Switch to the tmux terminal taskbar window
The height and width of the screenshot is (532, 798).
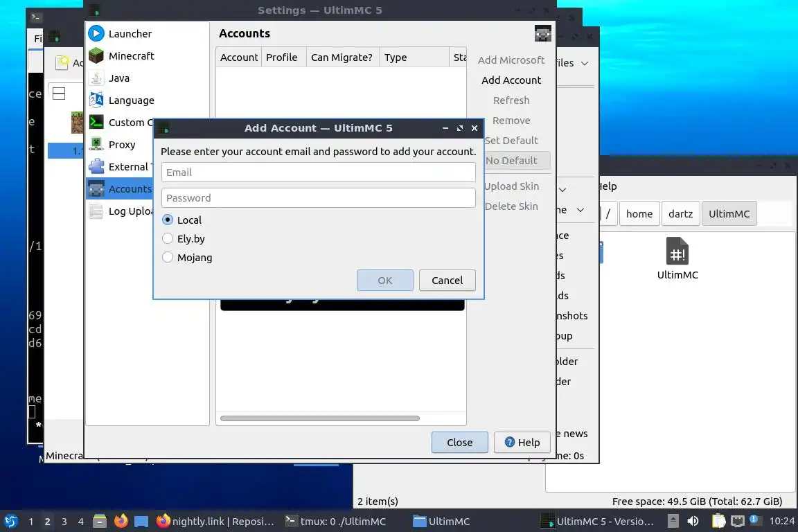(342, 522)
